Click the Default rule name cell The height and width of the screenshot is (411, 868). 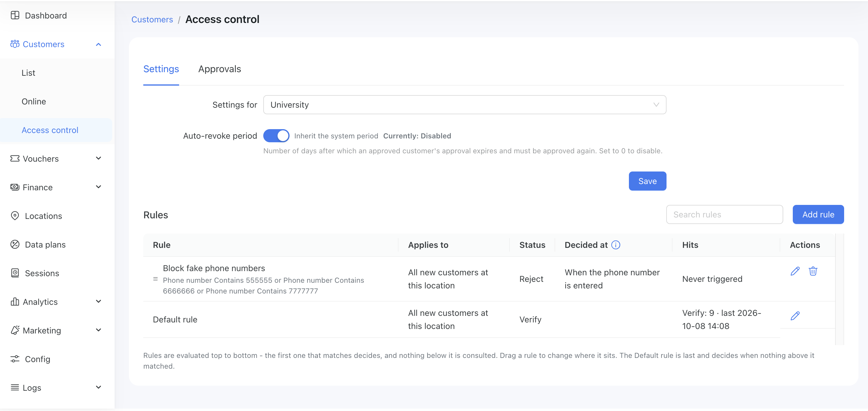[175, 319]
